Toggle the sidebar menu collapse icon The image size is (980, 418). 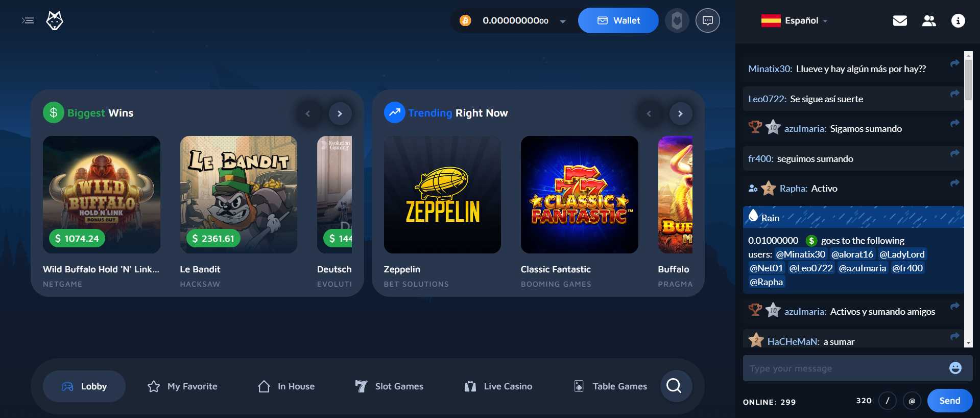click(28, 20)
